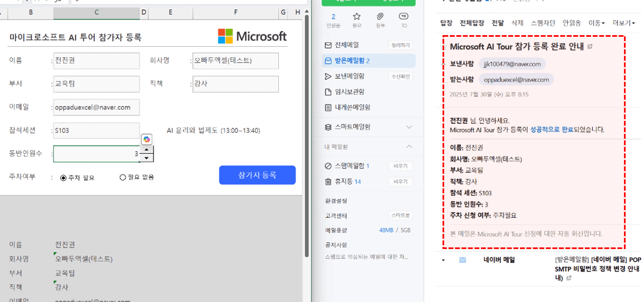Click the 정리하기 button next to 전체메일
Image resolution: width=644 pixels, height=302 pixels.
400,45
